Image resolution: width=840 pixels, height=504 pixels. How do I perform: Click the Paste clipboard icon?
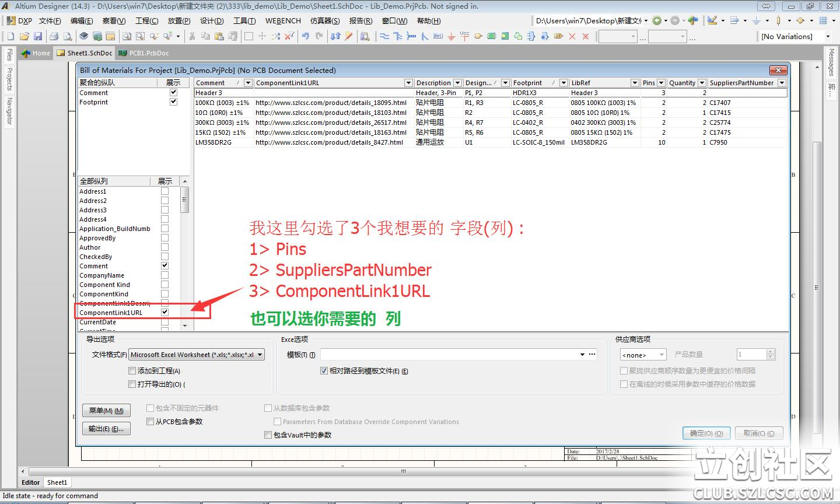click(x=219, y=36)
